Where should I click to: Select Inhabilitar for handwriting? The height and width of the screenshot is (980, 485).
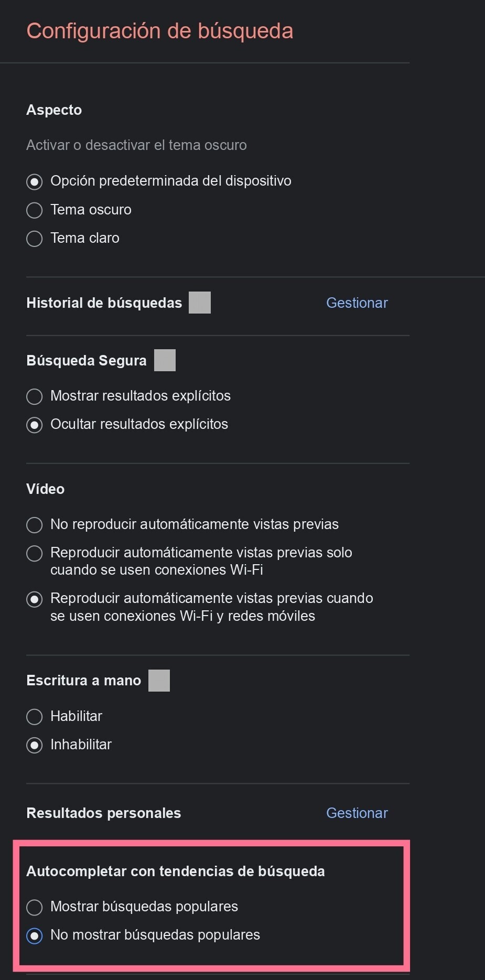coord(34,745)
